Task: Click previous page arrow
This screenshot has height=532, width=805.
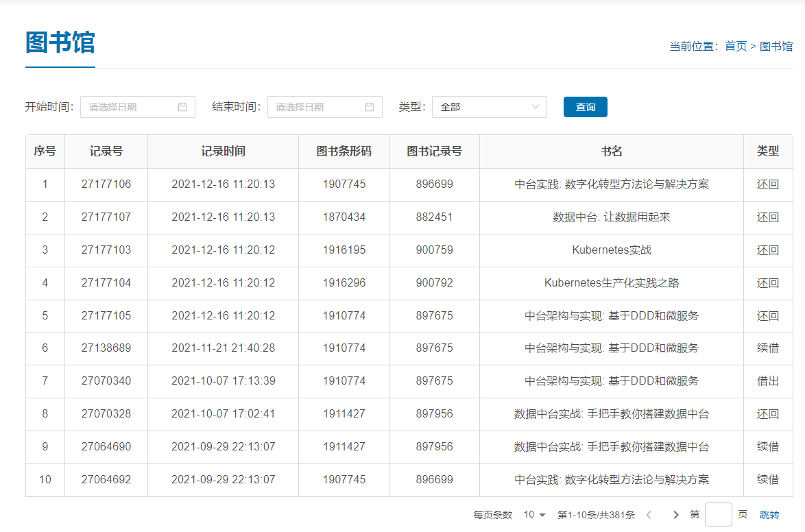Action: 649,515
